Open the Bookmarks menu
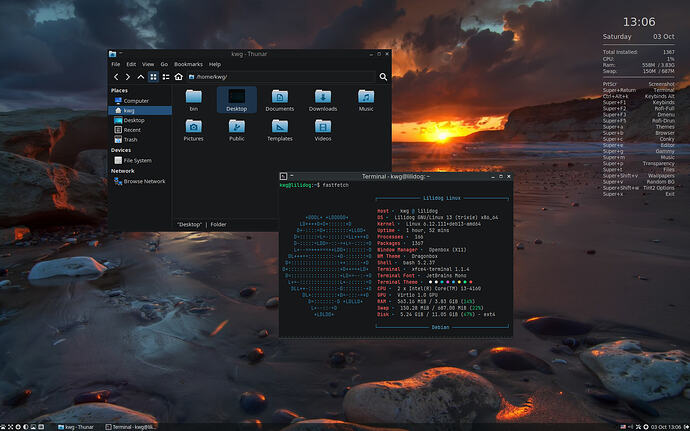This screenshot has width=690, height=431. 188,64
